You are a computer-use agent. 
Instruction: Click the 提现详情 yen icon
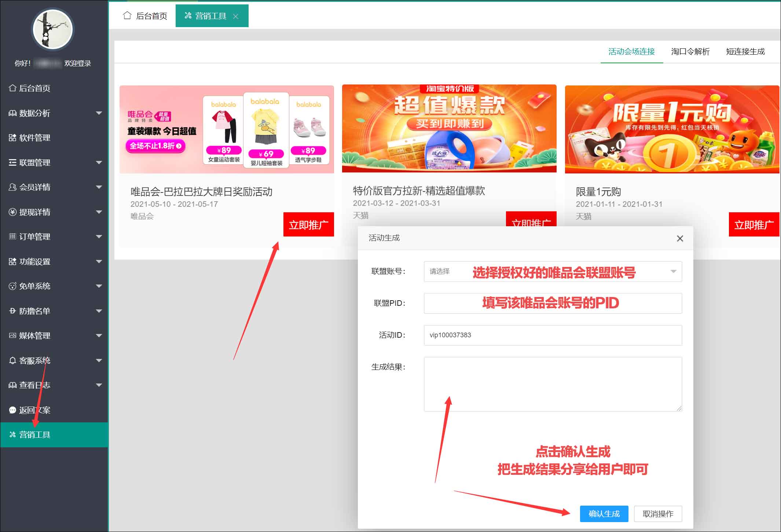[12, 212]
